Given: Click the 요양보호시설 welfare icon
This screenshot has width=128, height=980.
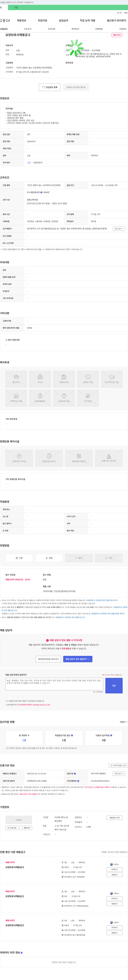Looking at the screenshot, I should pyautogui.click(x=64, y=398).
